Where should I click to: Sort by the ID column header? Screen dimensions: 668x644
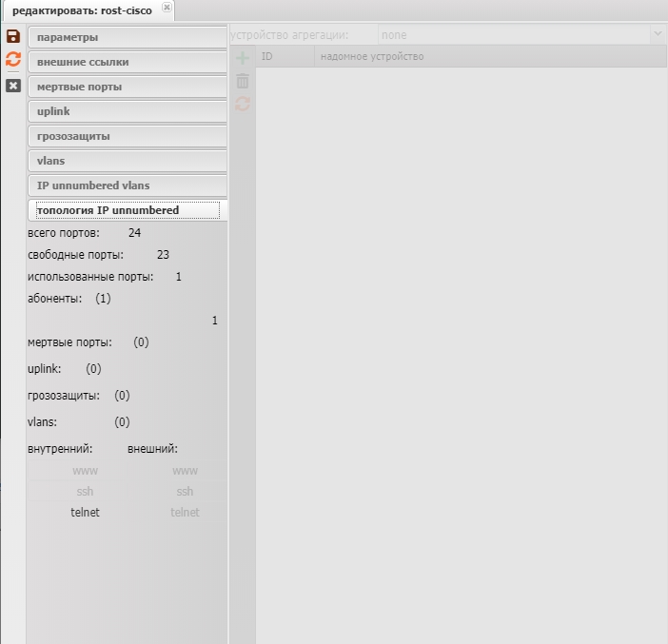[x=285, y=56]
